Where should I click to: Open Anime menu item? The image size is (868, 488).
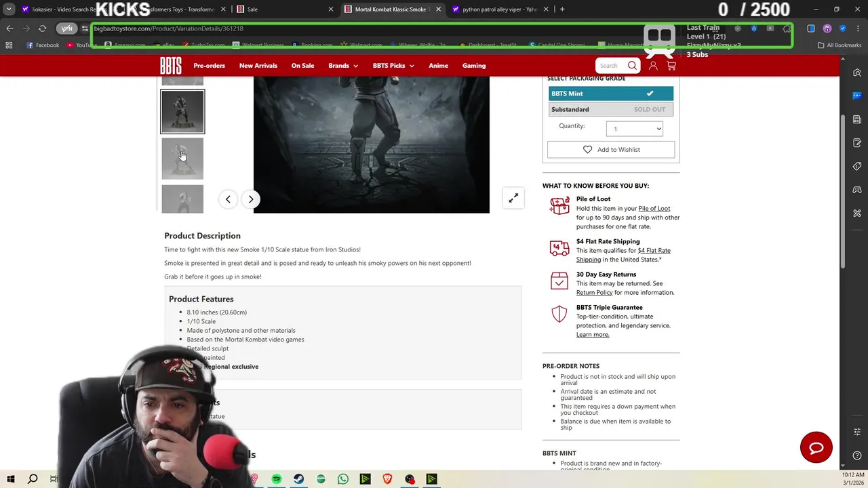point(438,66)
